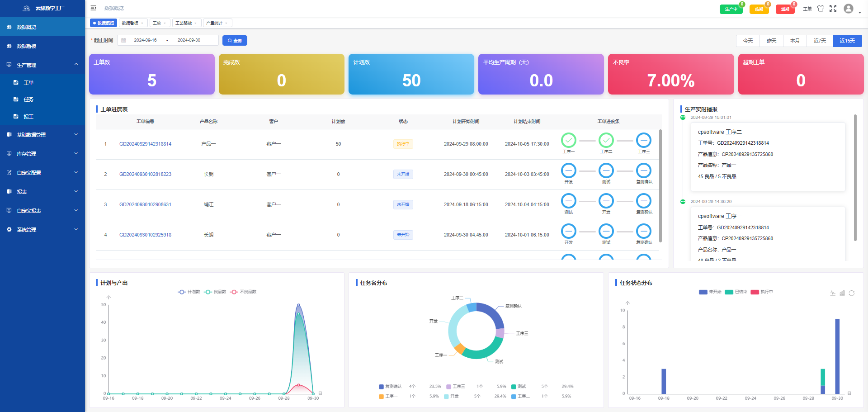Switch status chart to bar chart icon
868x412 pixels.
pyautogui.click(x=842, y=293)
